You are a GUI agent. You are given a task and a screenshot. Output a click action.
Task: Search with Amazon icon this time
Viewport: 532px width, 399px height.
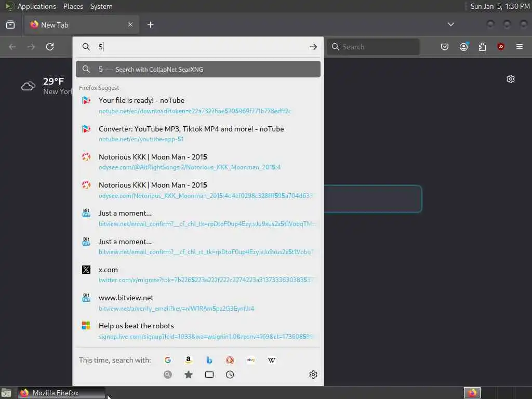pyautogui.click(x=188, y=360)
